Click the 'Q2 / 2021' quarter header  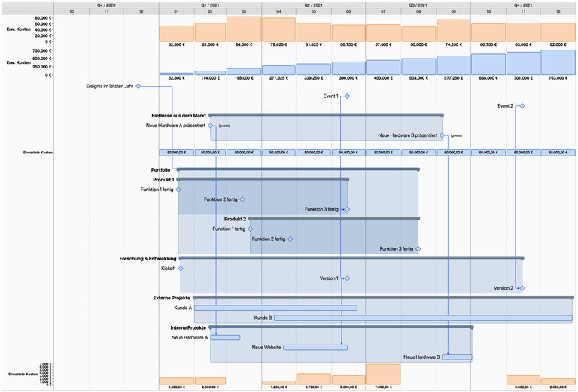coord(314,5)
